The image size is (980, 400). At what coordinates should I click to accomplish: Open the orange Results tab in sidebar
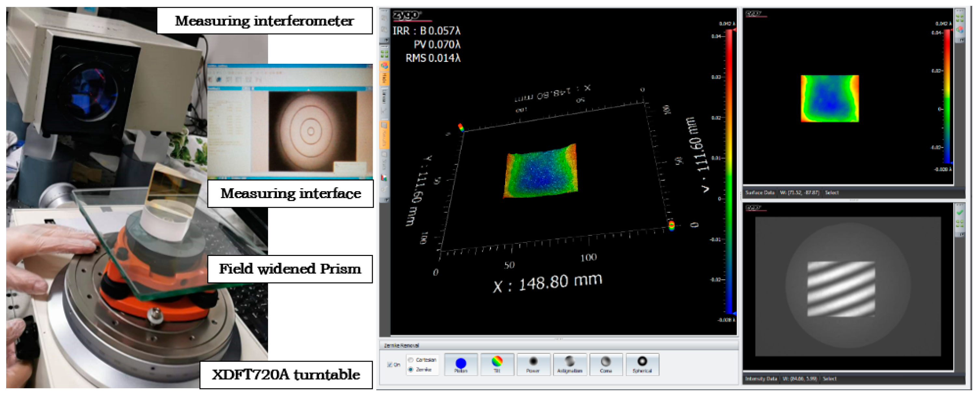(384, 135)
